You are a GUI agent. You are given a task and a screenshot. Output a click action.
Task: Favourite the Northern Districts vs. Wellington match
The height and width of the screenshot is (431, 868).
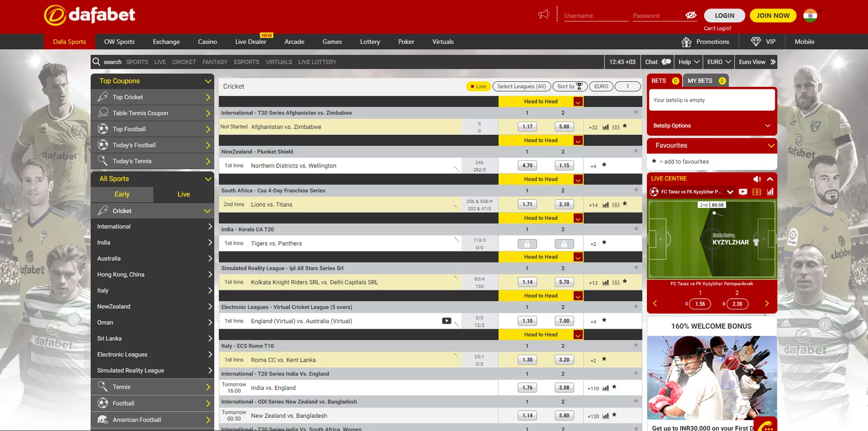(604, 165)
